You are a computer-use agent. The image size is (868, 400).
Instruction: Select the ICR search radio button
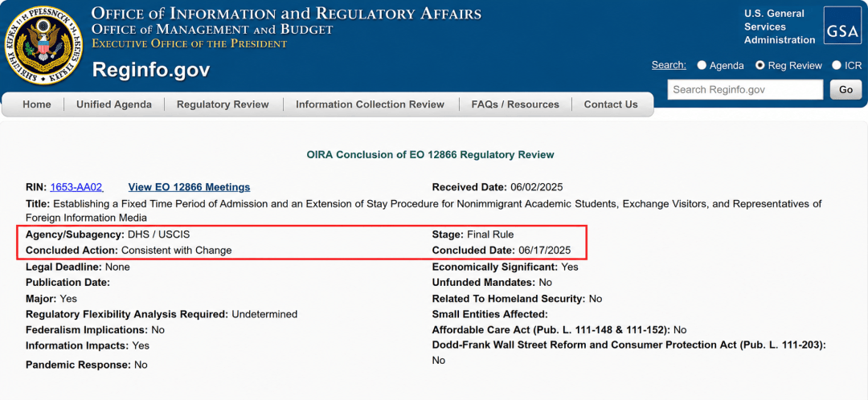click(837, 65)
